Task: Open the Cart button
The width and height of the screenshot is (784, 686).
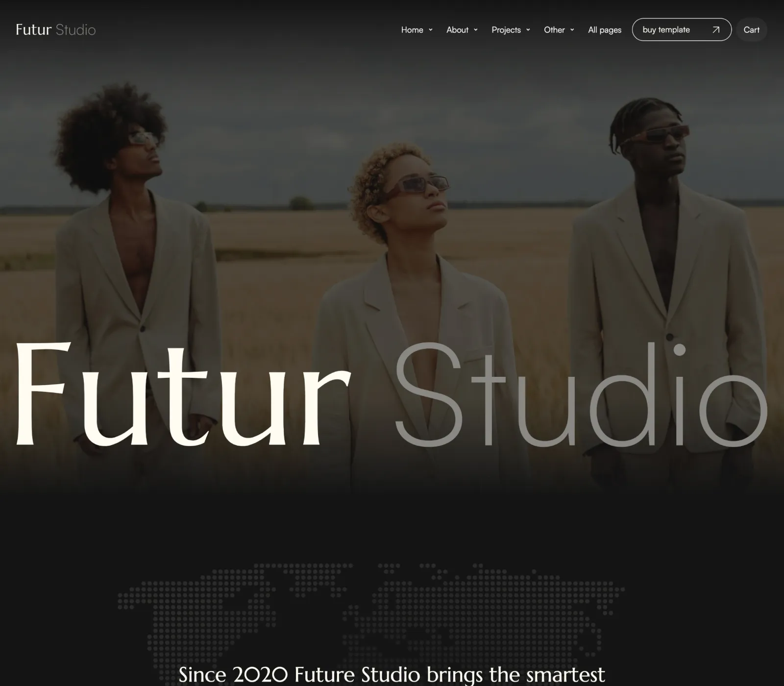Action: [x=751, y=30]
